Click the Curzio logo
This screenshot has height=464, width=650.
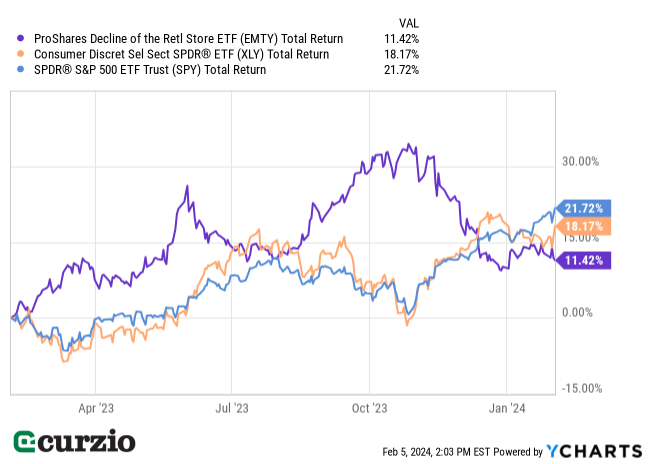point(75,442)
